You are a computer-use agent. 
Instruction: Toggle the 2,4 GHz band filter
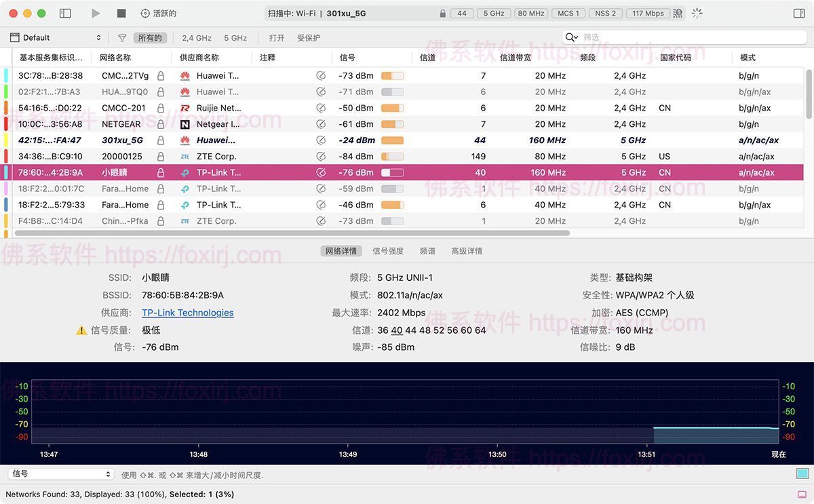[x=197, y=38]
